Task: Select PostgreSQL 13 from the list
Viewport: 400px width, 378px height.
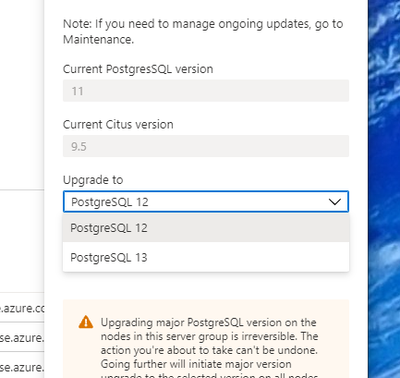Action: [206, 257]
